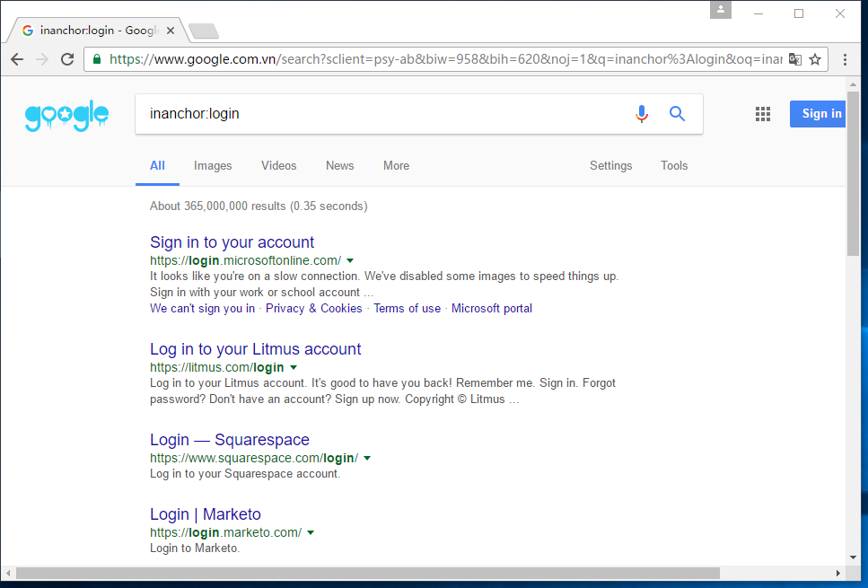Switch to the Images tab

pos(213,165)
